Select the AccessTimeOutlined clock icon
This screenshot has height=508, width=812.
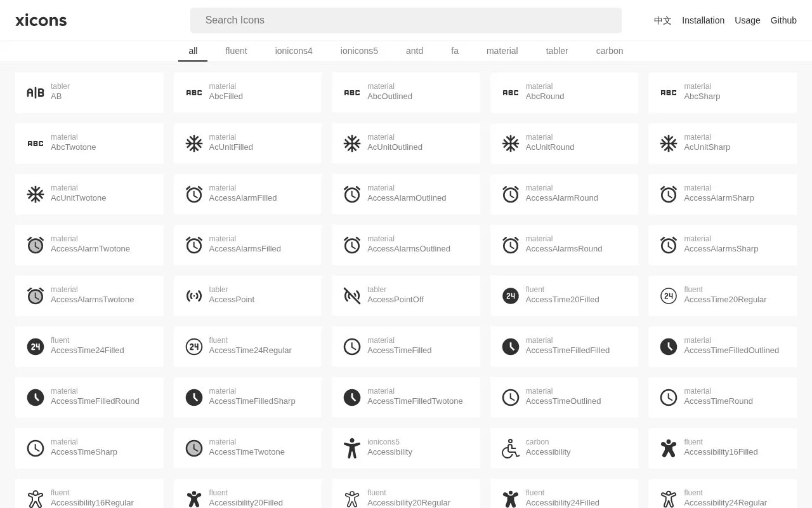click(x=511, y=398)
